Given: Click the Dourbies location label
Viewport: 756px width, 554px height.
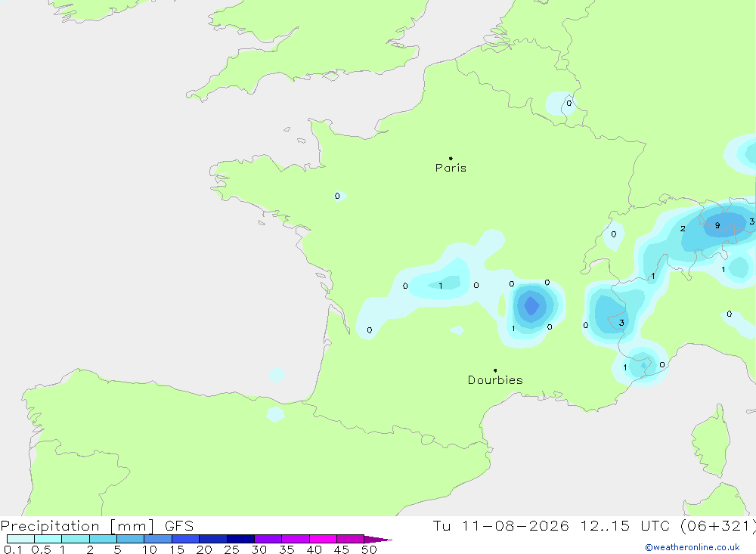Looking at the screenshot, I should click(x=495, y=380).
